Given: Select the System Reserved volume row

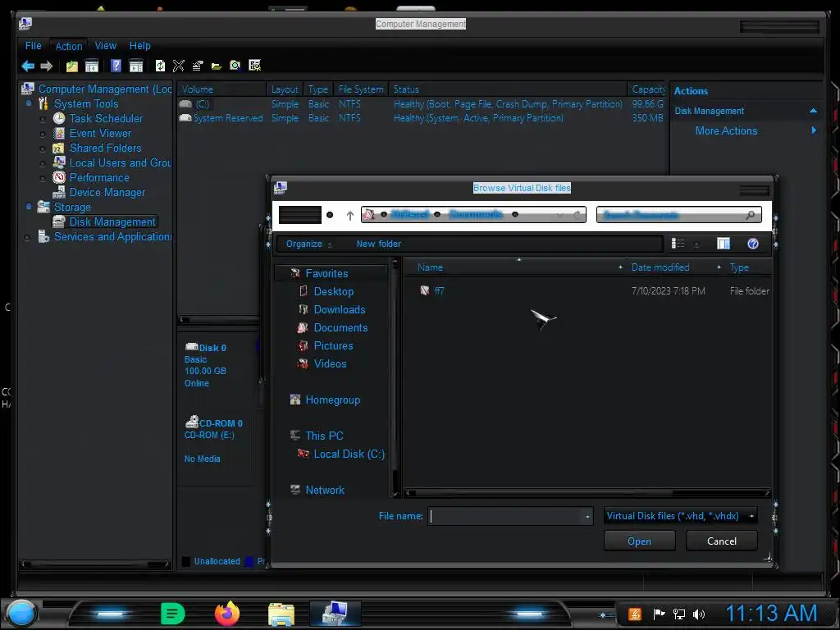Looking at the screenshot, I should (421, 118).
